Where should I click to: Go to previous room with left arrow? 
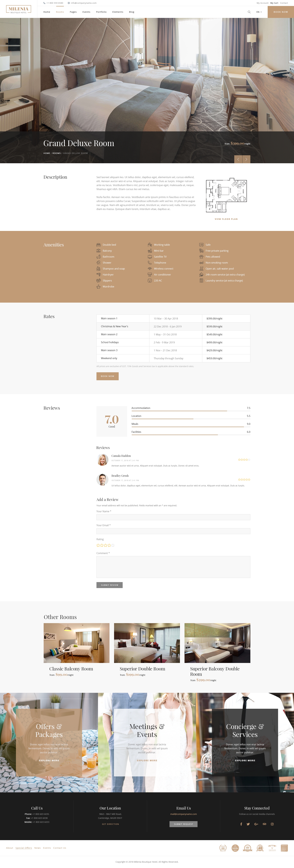click(238, 159)
